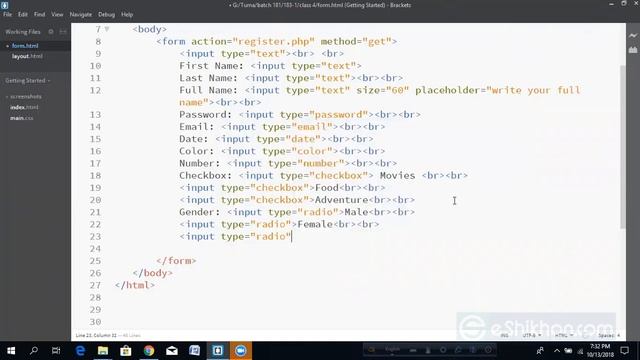Toggle the INS insert/overwrite mode indicator
Image resolution: width=640 pixels, height=360 pixels.
[504, 336]
